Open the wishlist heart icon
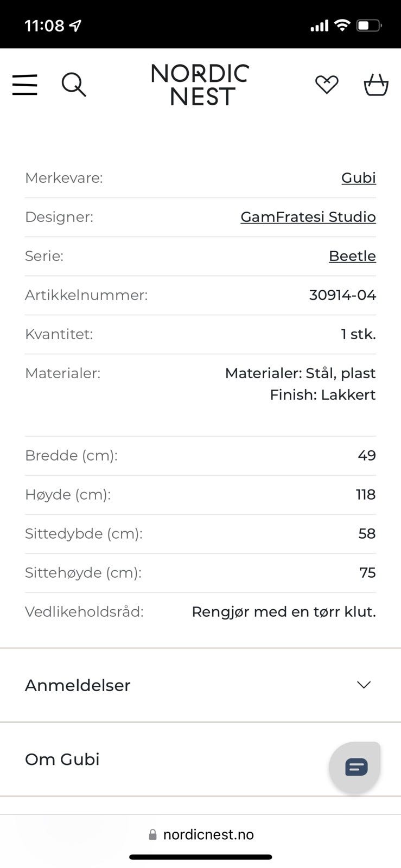The width and height of the screenshot is (401, 868). (327, 85)
